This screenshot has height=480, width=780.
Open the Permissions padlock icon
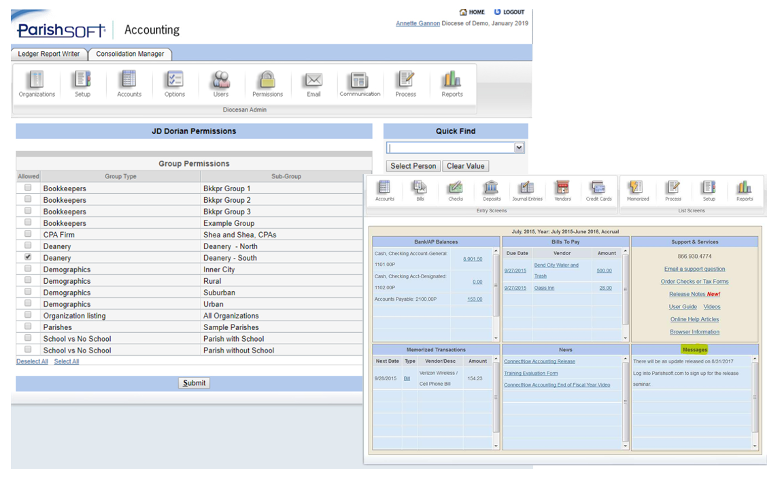point(267,84)
